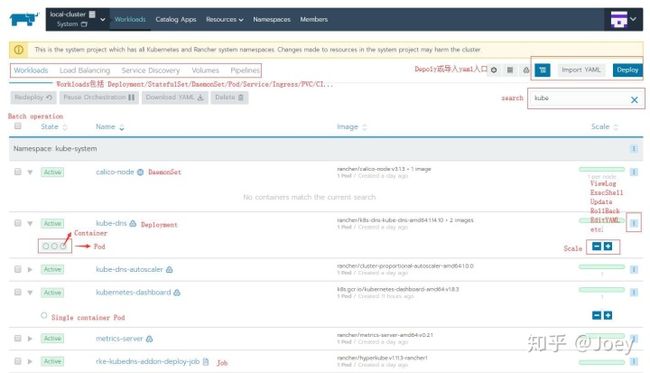Viewport: 650px width, 373px height.
Task: Click the blue Deploy button
Action: coord(627,70)
